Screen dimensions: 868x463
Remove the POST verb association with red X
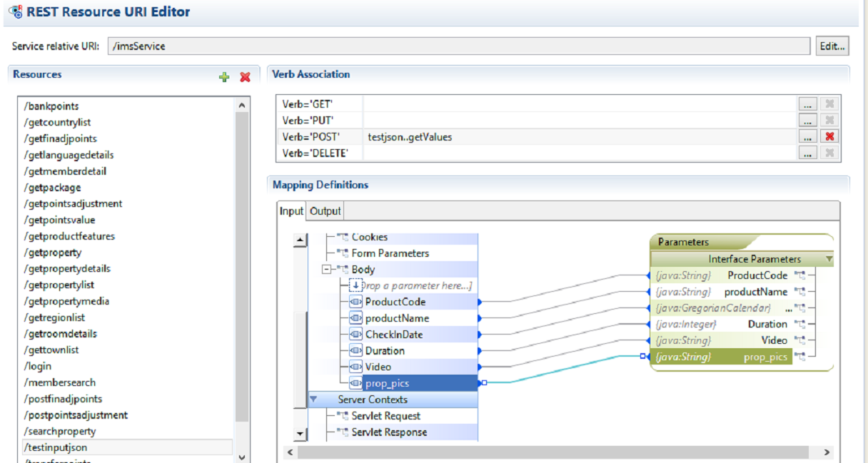point(829,137)
